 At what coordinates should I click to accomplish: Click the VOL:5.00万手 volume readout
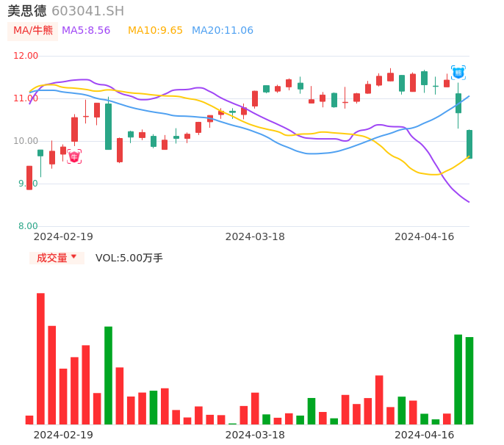pyautogui.click(x=129, y=258)
